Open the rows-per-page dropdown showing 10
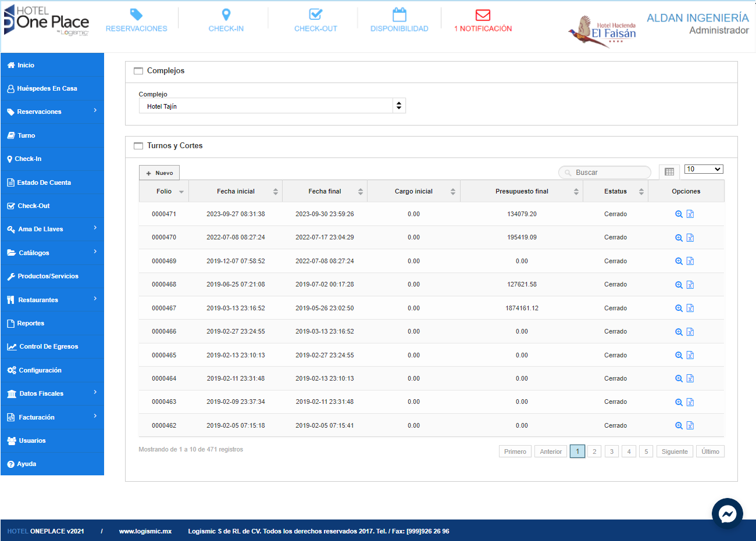The width and height of the screenshot is (756, 541). coord(703,169)
